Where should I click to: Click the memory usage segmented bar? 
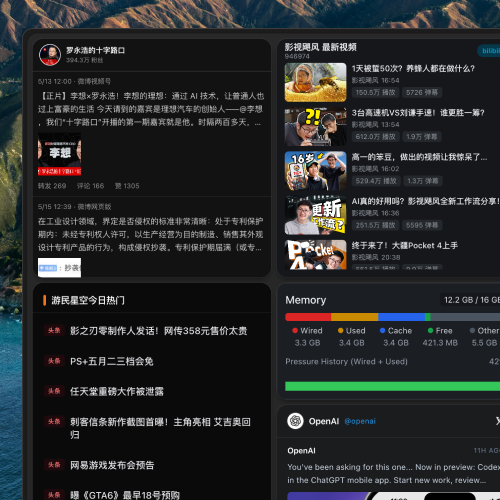click(393, 317)
